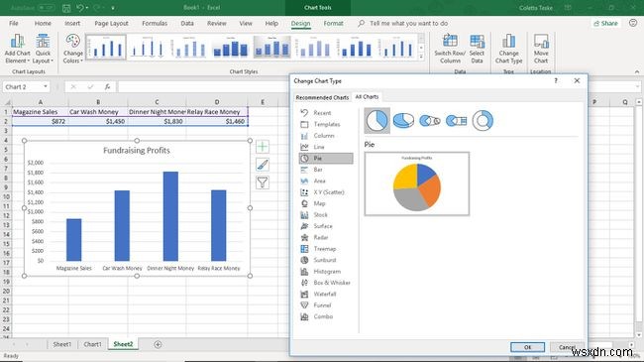The width and height of the screenshot is (644, 362).
Task: Click the Select Data icon
Action: point(477,41)
